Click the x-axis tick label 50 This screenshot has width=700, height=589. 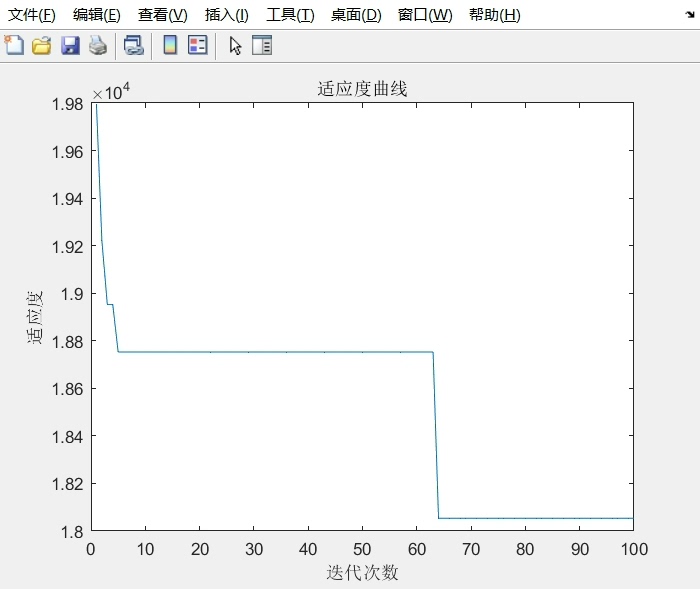coord(362,549)
